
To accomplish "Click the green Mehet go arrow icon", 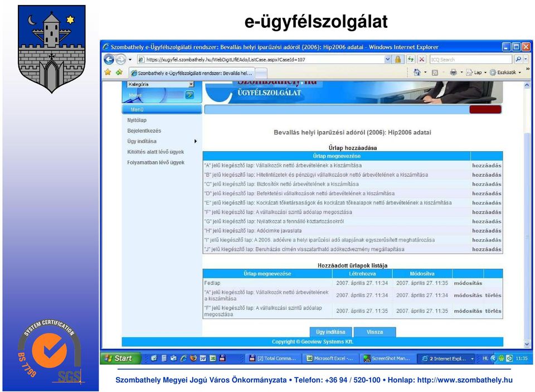I will [x=189, y=95].
